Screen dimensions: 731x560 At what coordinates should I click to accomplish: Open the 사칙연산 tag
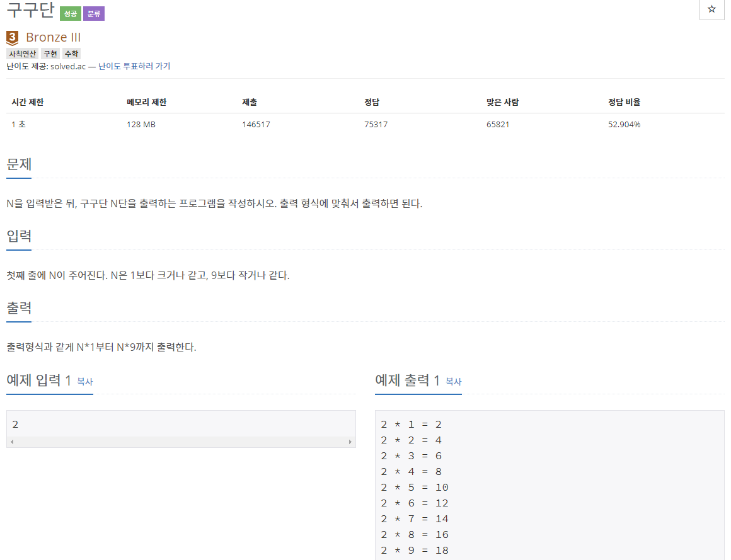click(23, 54)
